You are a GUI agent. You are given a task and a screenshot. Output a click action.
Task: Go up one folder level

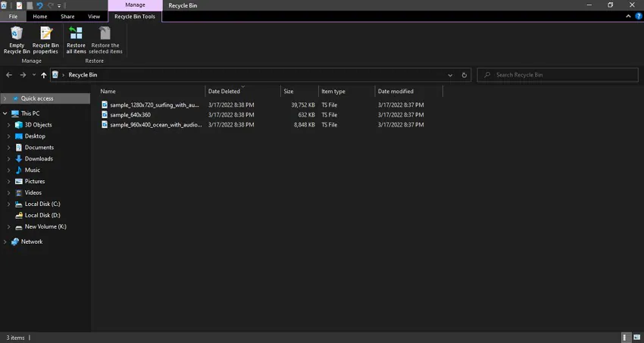tap(43, 75)
